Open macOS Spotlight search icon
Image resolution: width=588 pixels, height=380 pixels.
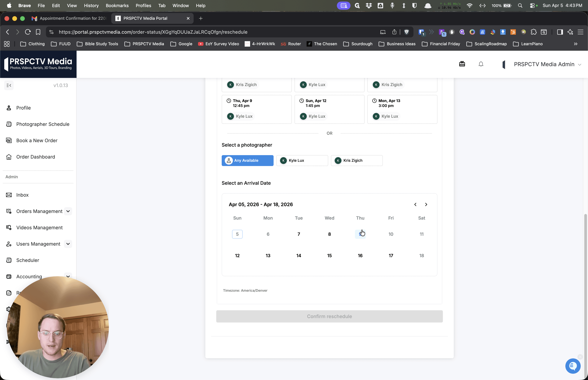[x=520, y=5]
